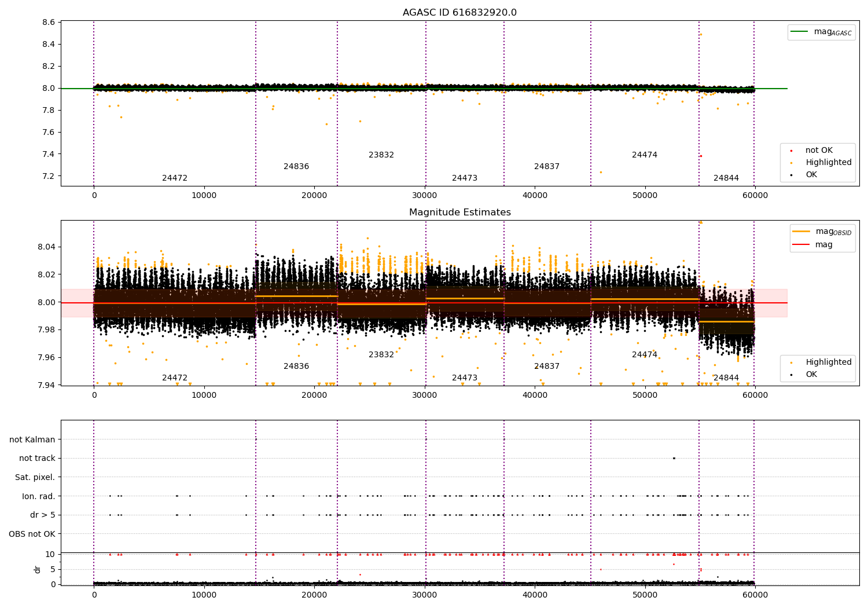Click the 'OBS not OK' row label

coord(32,534)
